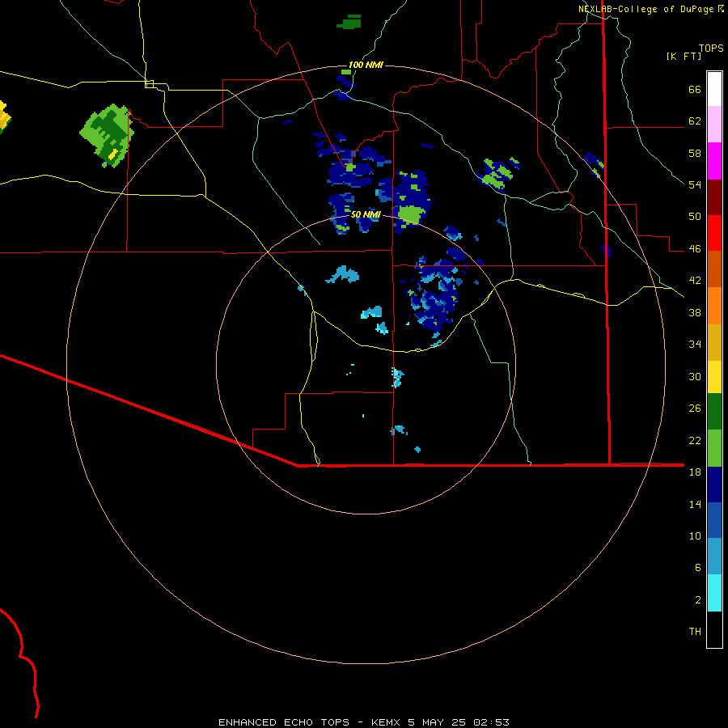Click the black TH threshold band in legend
728x728 pixels.
pos(714,629)
